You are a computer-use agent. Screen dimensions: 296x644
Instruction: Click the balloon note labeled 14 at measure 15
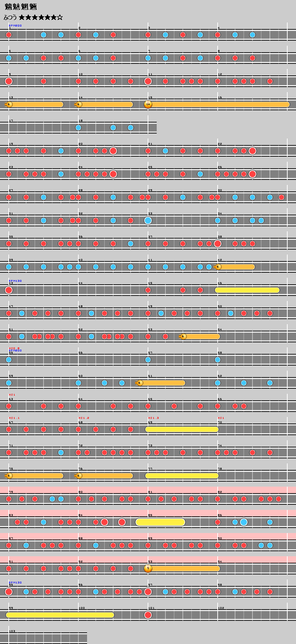pyautogui.click(x=148, y=104)
